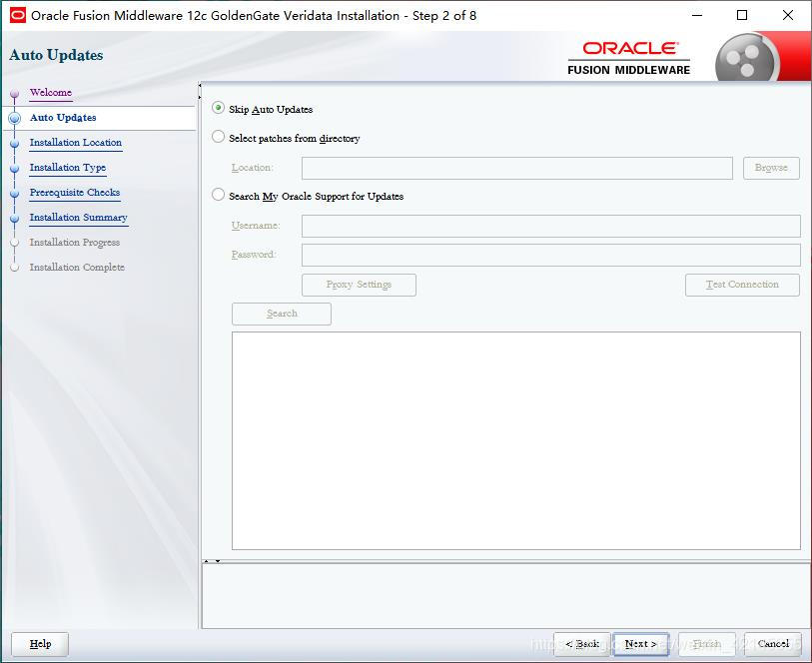Screen dimensions: 812x663
Task: Click Installation Complete step label
Action: tap(77, 267)
